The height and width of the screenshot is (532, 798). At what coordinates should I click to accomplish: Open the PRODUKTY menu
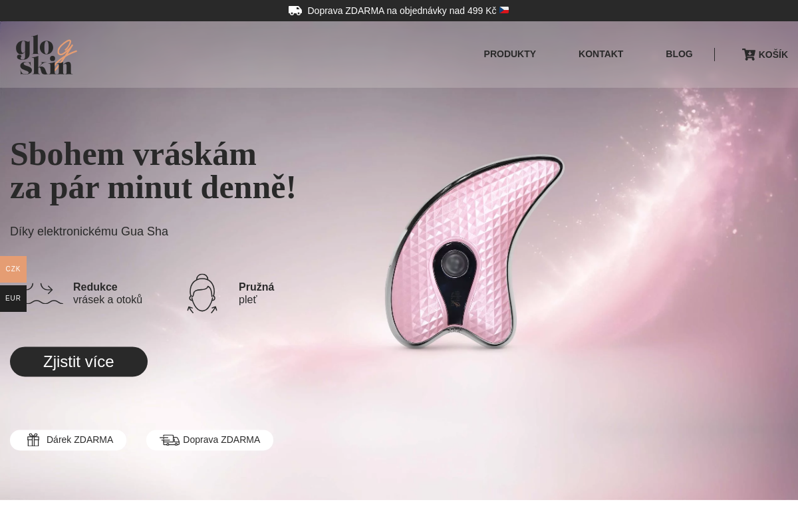click(x=509, y=54)
